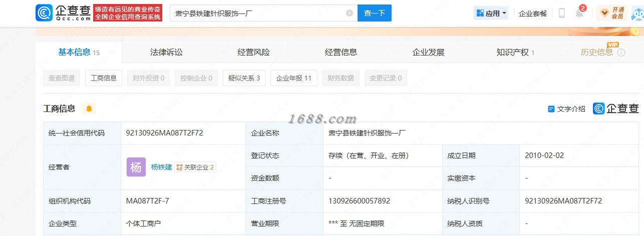
Task: Click the 文字介绍 link
Action: click(571, 108)
